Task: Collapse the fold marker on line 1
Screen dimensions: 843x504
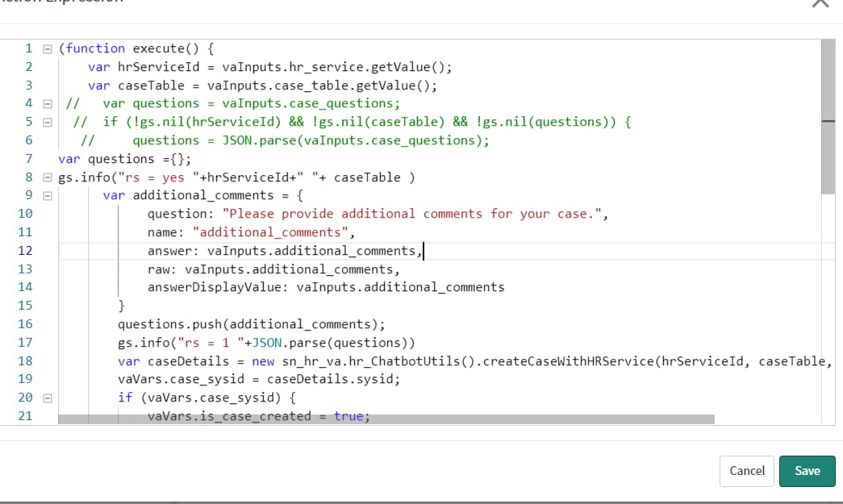Action: [x=48, y=49]
